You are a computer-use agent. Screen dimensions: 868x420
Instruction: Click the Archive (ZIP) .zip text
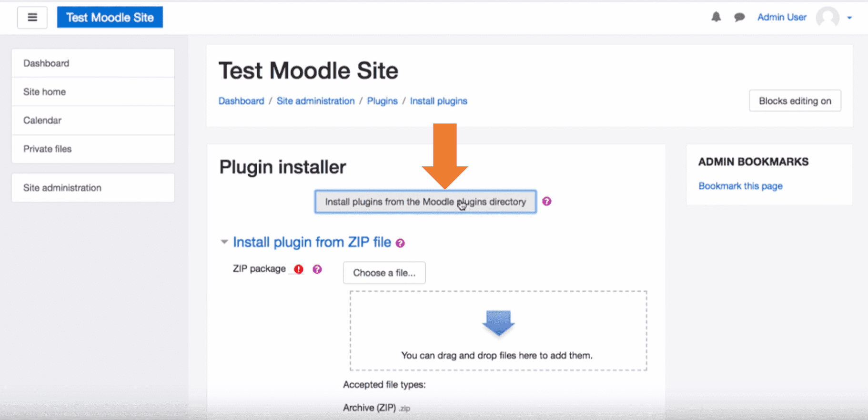(376, 408)
